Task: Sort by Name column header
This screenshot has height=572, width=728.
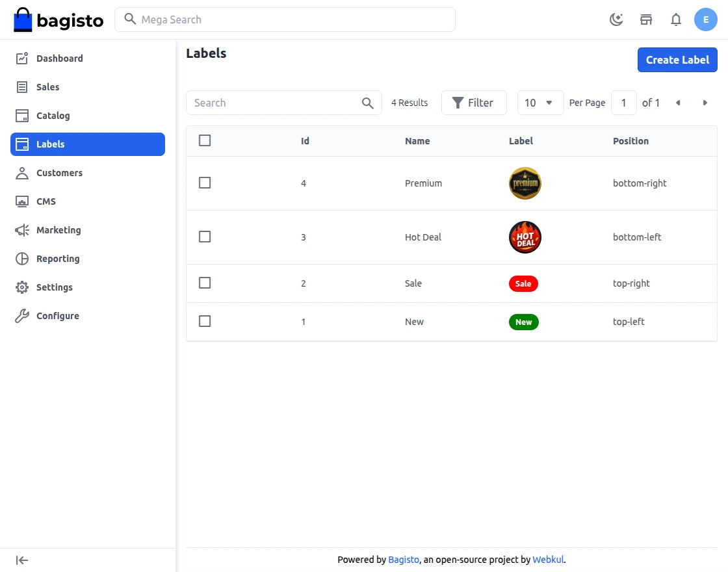Action: click(x=417, y=140)
